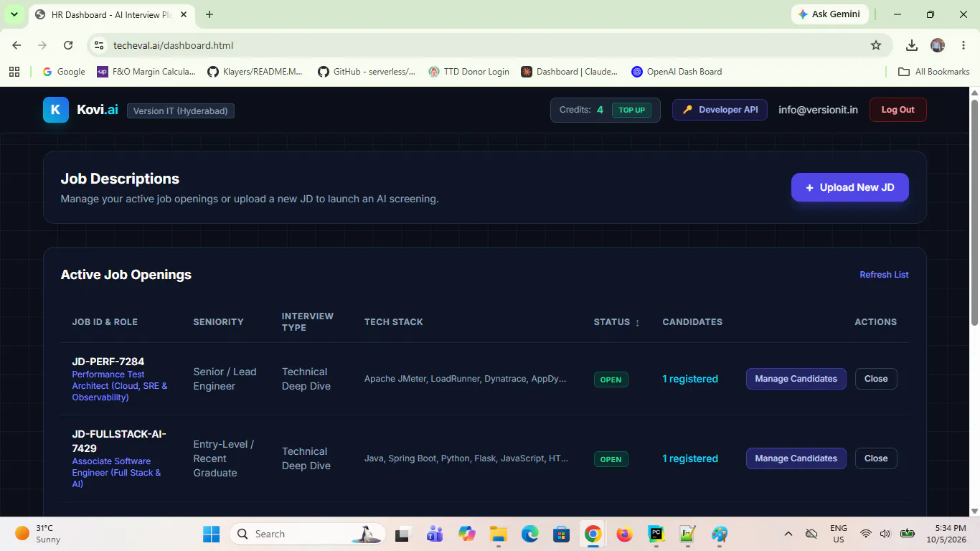Open Copilot from the taskbar

(467, 534)
